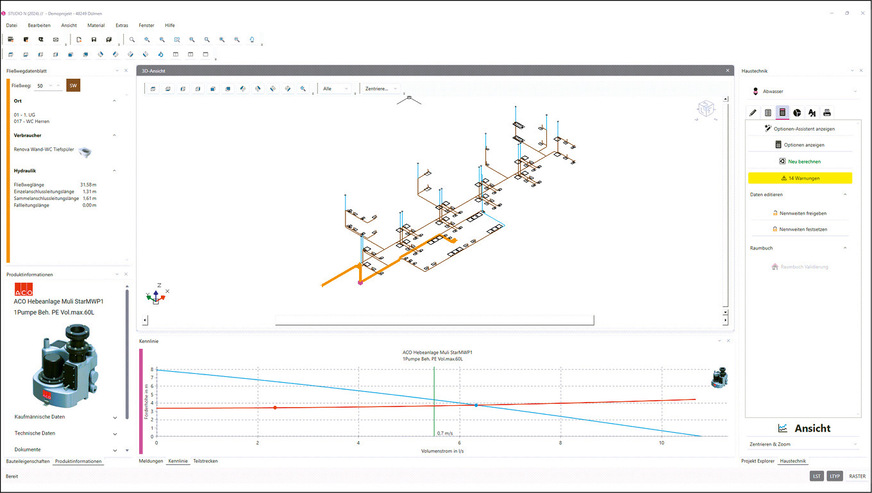The height and width of the screenshot is (493, 872).
Task: Click the new document icon in main toolbar
Action: click(79, 39)
